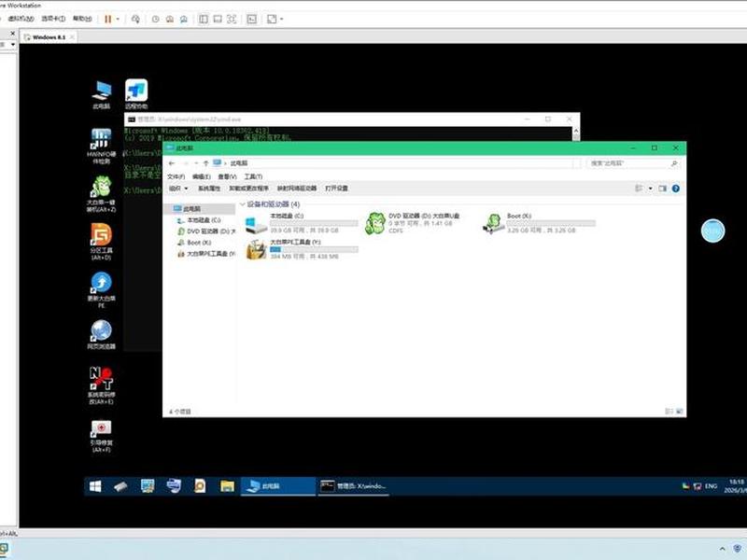This screenshot has width=747, height=560.
Task: Select the 大白菜一键装机 desktop icon
Action: coord(101,193)
